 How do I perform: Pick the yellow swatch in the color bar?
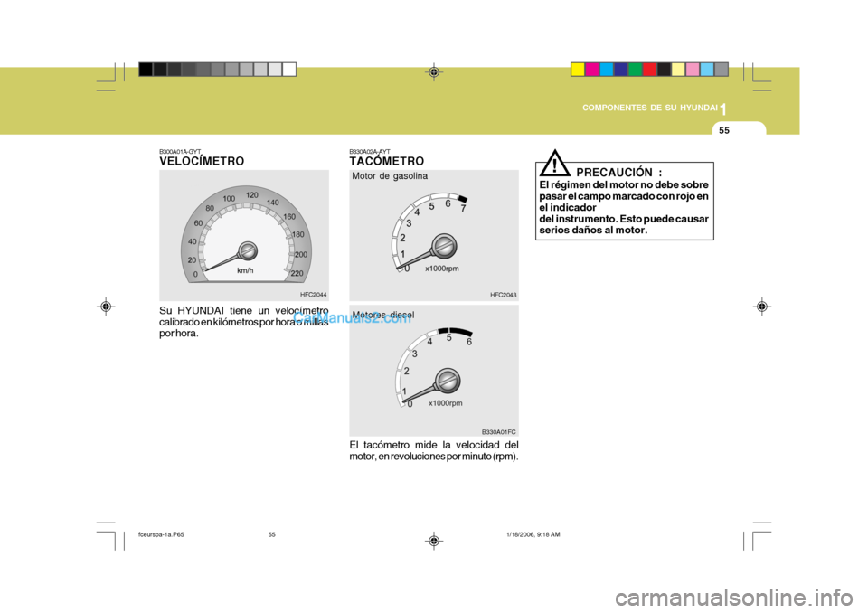coord(578,70)
